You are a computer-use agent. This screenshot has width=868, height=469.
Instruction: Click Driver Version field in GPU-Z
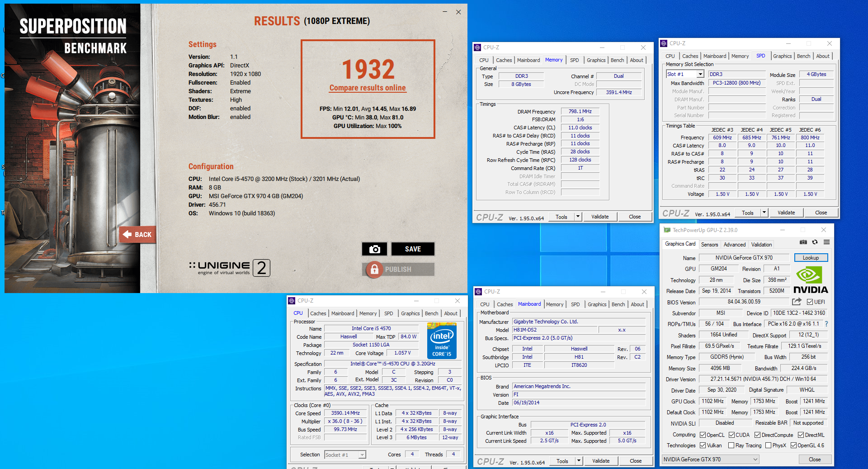click(763, 379)
